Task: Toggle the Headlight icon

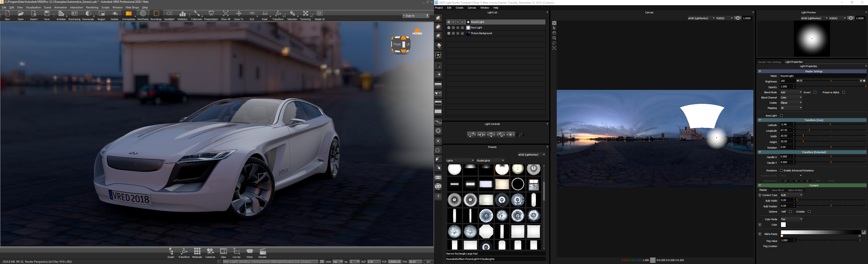Action: click(169, 15)
